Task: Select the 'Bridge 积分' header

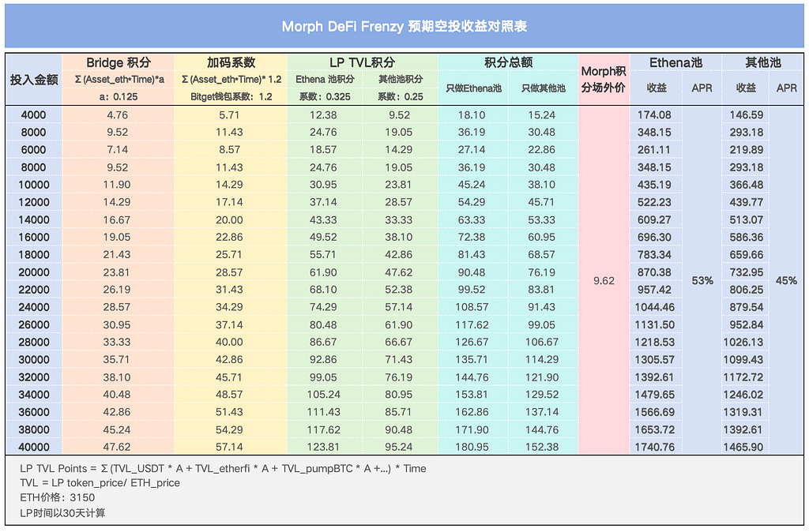Action: 119,62
